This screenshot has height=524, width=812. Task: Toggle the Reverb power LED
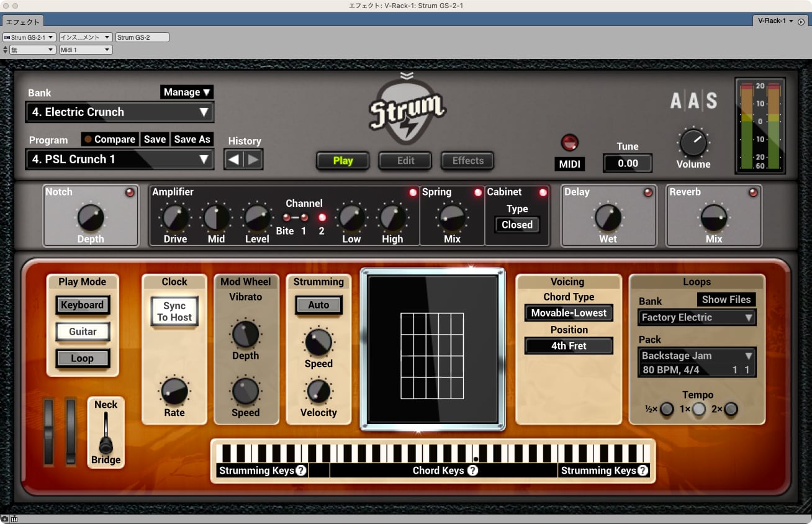(753, 192)
